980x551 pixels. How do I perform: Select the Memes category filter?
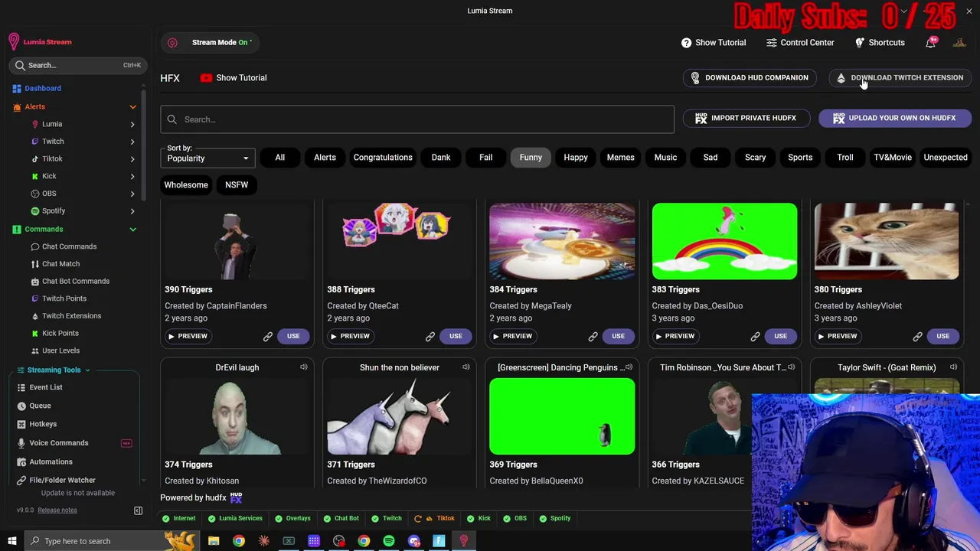621,158
